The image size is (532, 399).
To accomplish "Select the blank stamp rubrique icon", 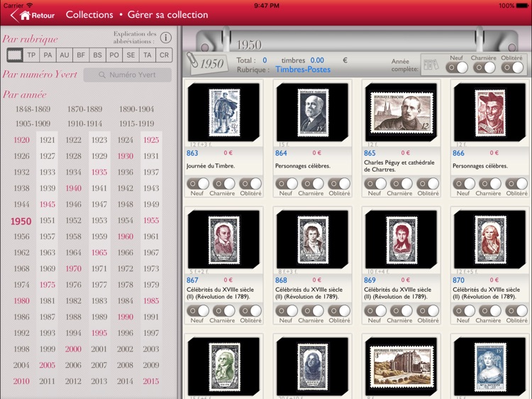I will point(15,55).
